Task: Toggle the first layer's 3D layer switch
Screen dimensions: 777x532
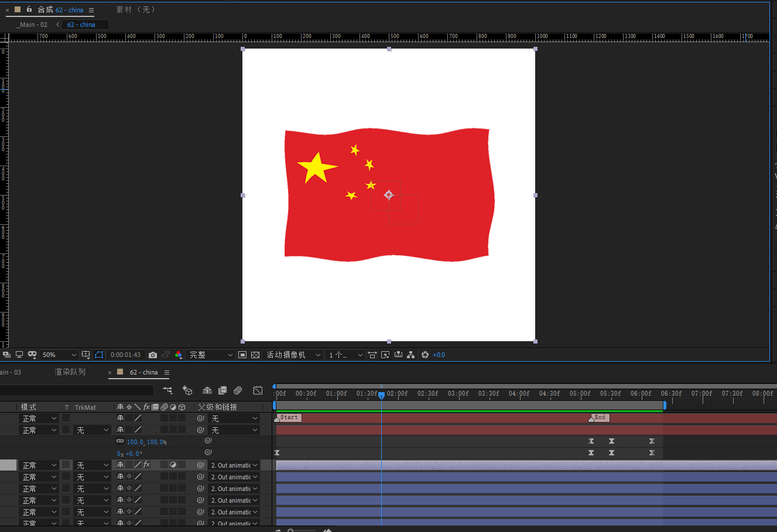Action: pyautogui.click(x=182, y=418)
